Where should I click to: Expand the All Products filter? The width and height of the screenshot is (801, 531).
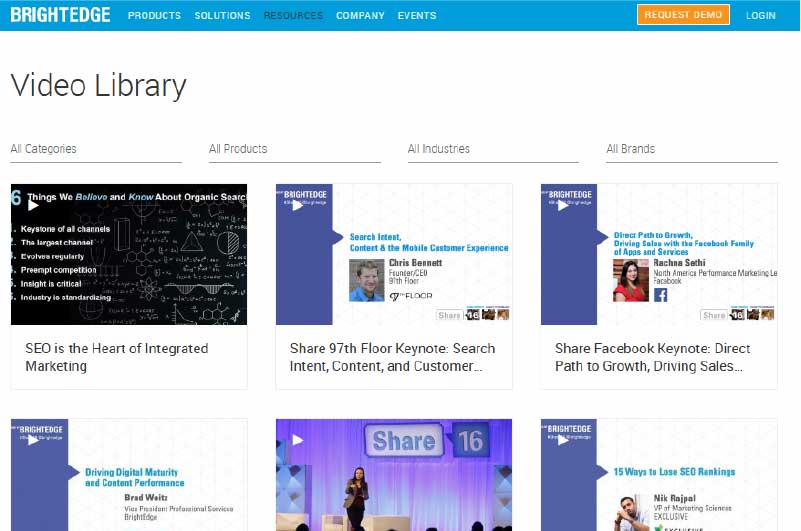point(295,150)
